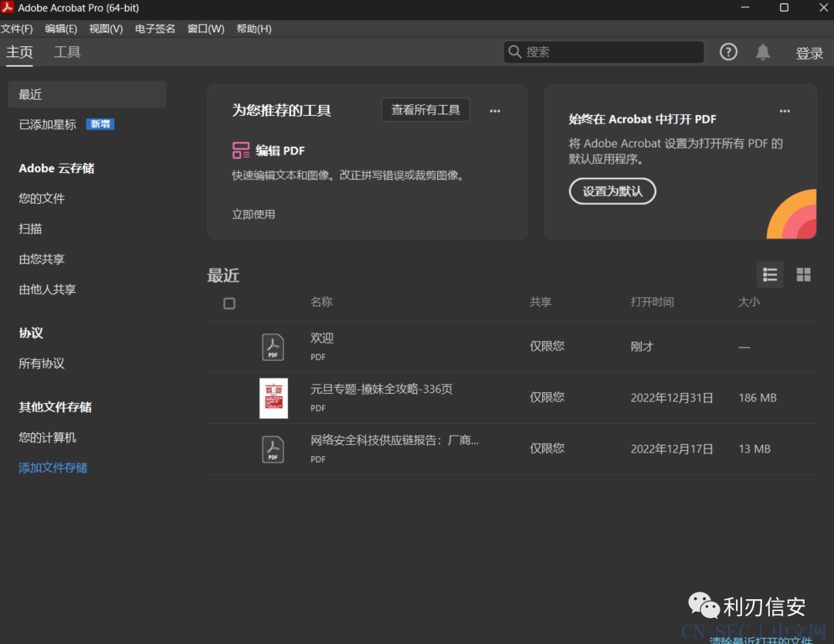This screenshot has height=644, width=834.
Task: Click the Adobe Acrobat logo in title bar
Action: click(x=8, y=8)
